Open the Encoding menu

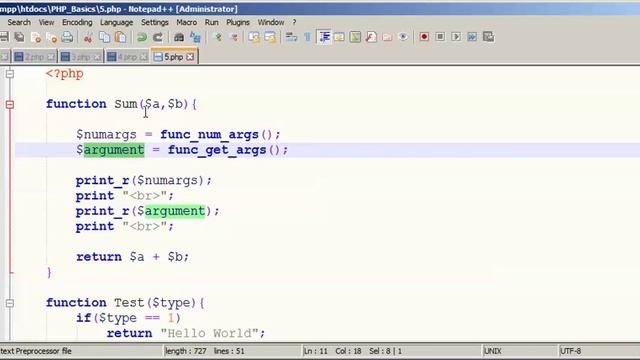[x=77, y=22]
